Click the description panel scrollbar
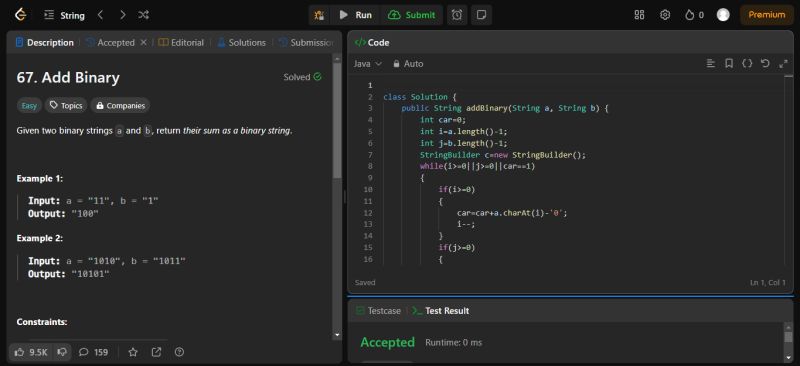 [337, 120]
